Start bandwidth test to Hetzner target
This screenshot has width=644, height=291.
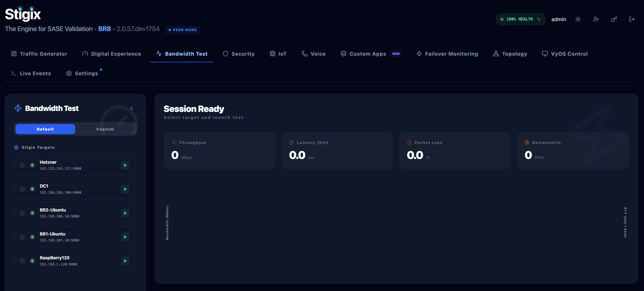click(125, 165)
